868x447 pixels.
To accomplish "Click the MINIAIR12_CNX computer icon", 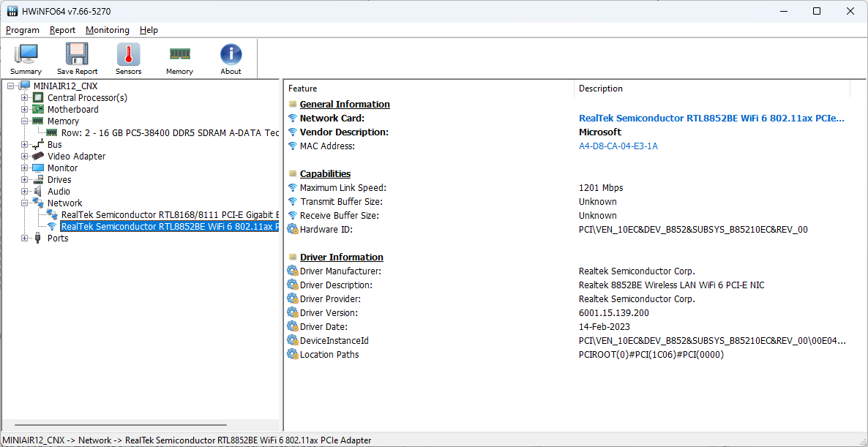I will [x=24, y=86].
